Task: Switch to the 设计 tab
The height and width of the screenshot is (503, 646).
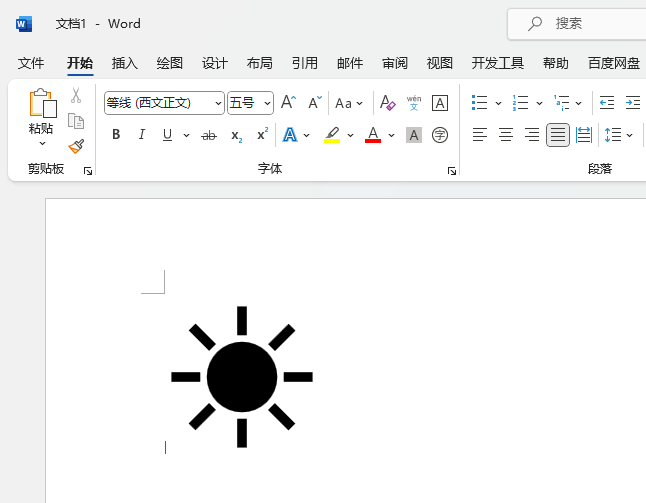Action: tap(215, 63)
